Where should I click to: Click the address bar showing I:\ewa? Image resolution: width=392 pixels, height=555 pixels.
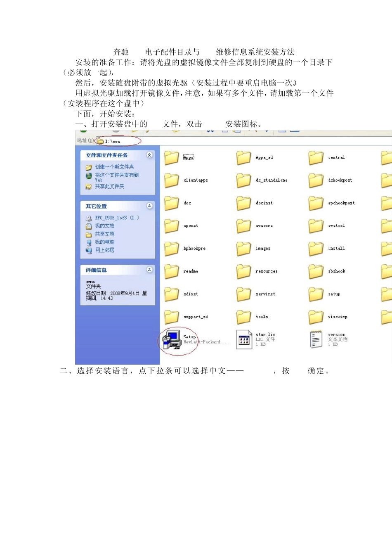coord(243,141)
